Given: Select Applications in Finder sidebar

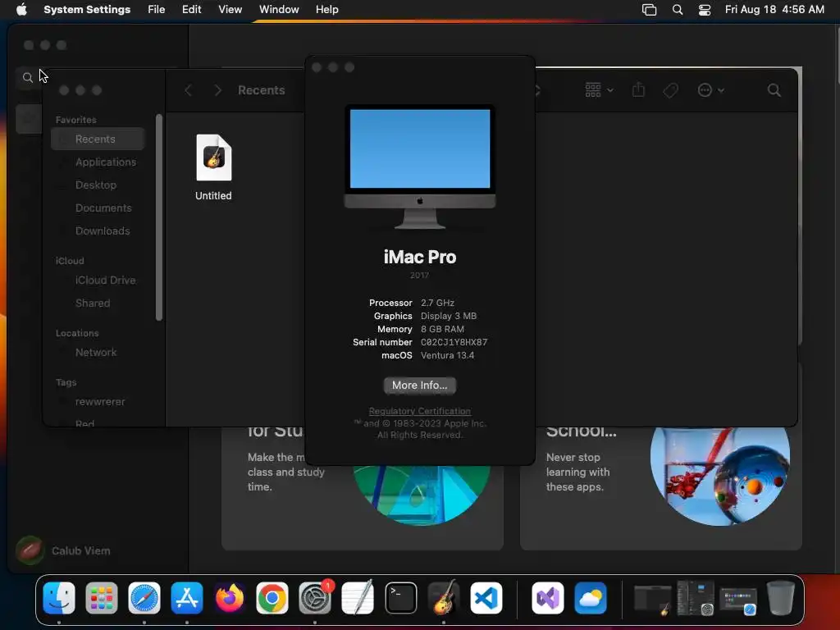Looking at the screenshot, I should click(98, 162).
